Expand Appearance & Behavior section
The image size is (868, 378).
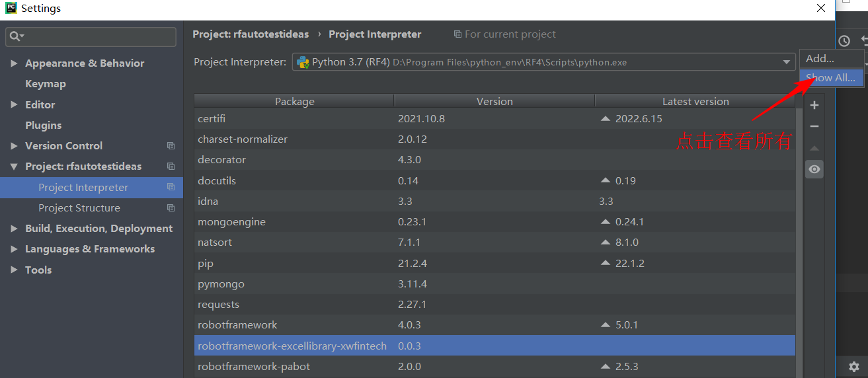[x=14, y=63]
